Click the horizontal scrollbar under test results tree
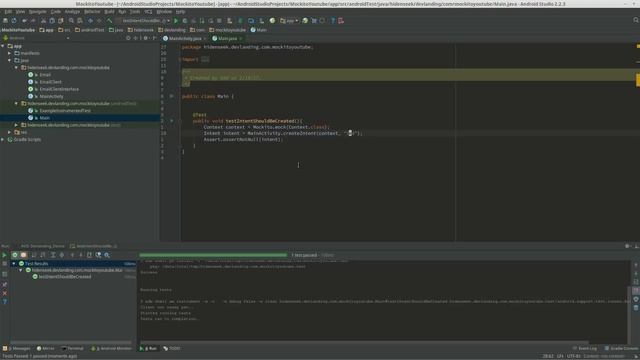This screenshot has width=640, height=360. click(x=71, y=342)
